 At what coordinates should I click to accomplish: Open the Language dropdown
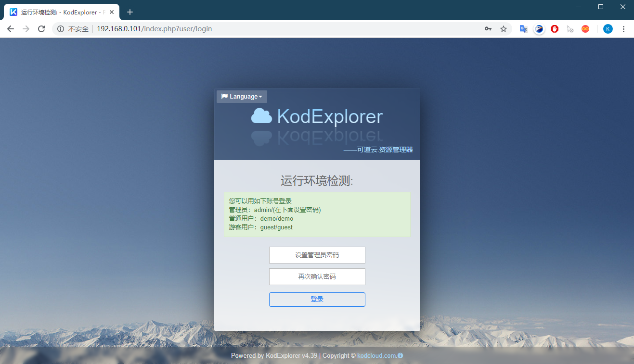click(x=242, y=96)
